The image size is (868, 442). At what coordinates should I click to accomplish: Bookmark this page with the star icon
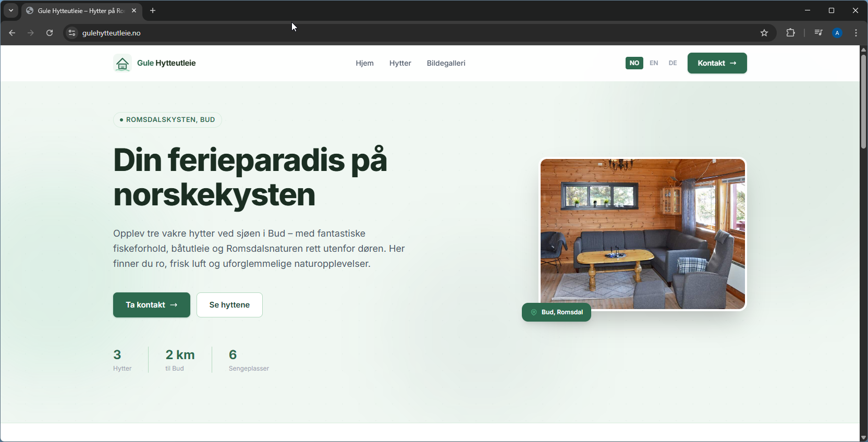click(764, 33)
